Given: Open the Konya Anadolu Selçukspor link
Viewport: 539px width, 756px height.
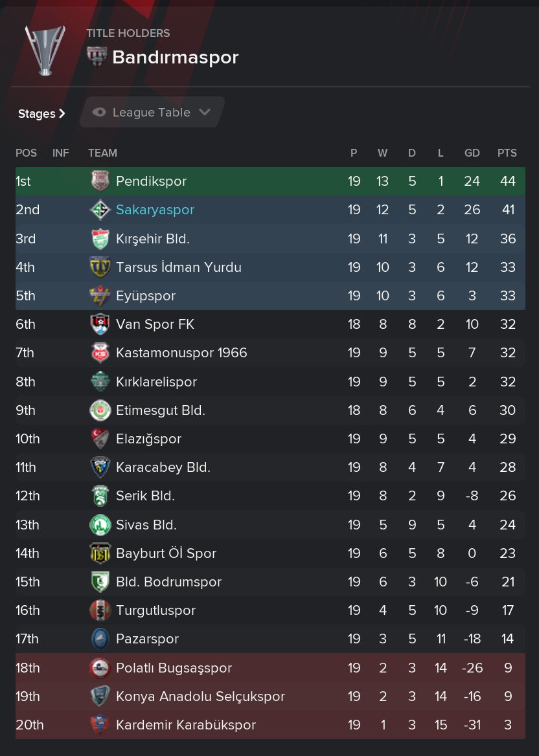Looking at the screenshot, I should (200, 696).
